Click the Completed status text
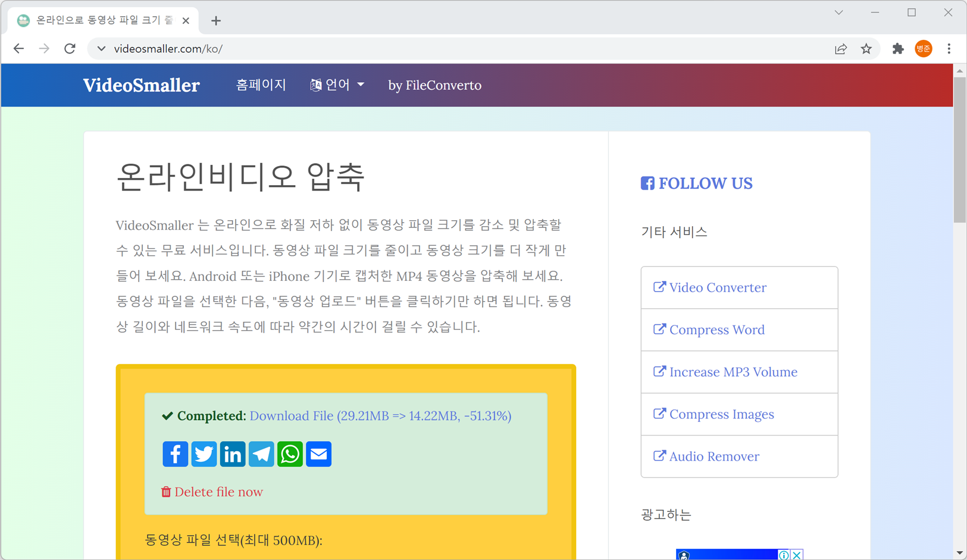The image size is (967, 560). [204, 415]
